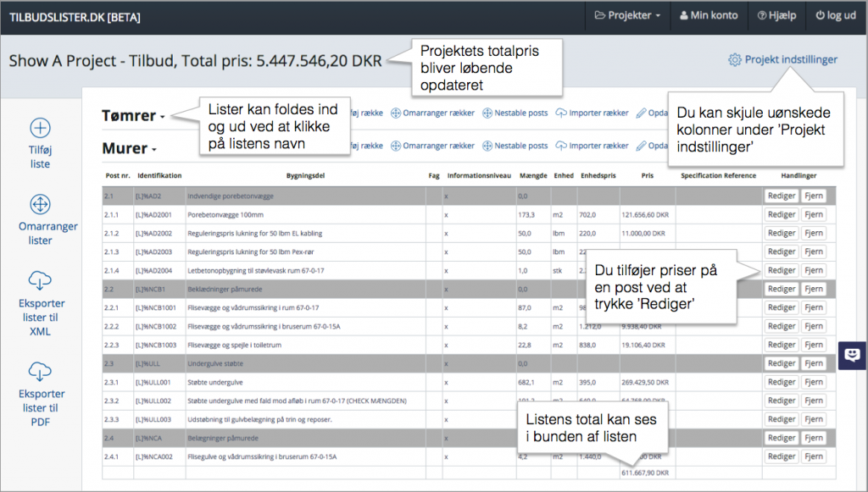Click Importer rækker in Tømrer row
The image size is (868, 492).
(593, 113)
